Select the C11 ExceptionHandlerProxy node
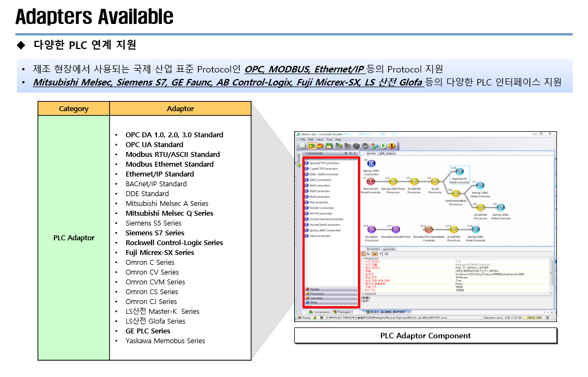588x377 pixels. 396,229
